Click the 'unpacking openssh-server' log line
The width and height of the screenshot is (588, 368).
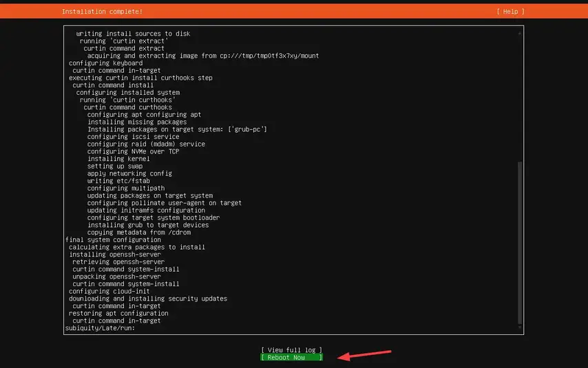[118, 277]
